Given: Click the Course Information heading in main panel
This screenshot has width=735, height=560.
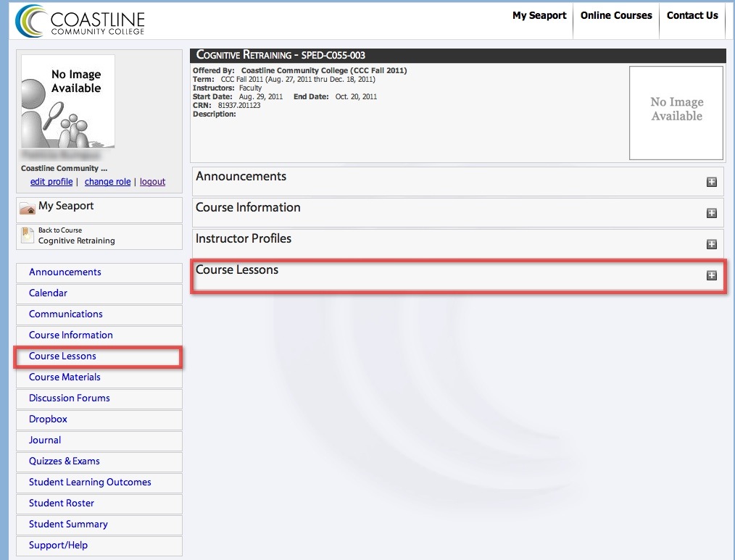Looking at the screenshot, I should tap(248, 208).
